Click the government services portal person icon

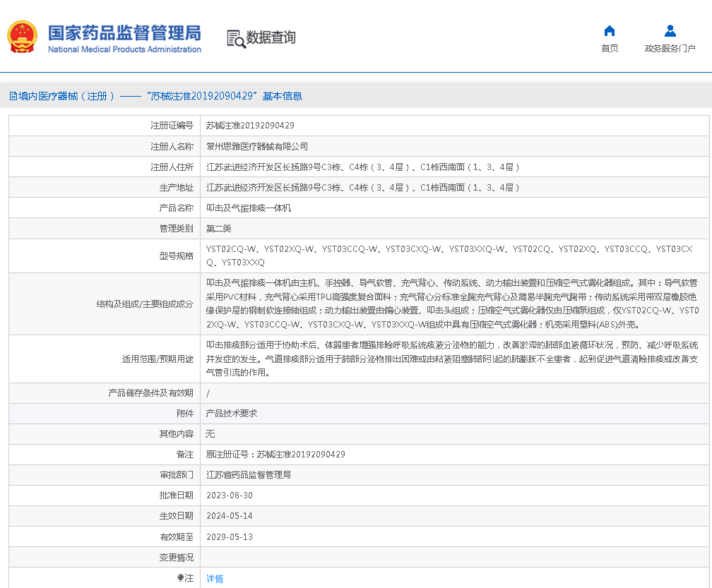670,31
